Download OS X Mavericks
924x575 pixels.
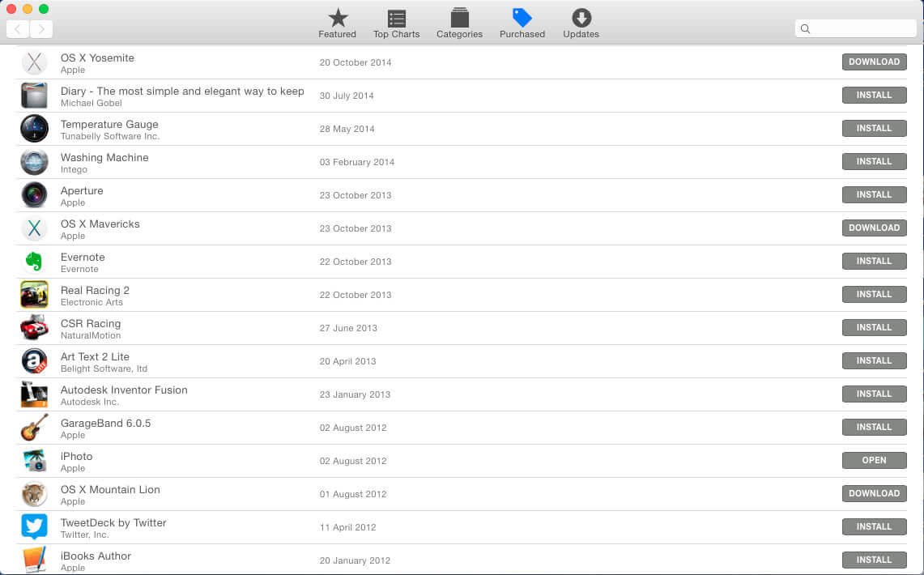point(874,228)
